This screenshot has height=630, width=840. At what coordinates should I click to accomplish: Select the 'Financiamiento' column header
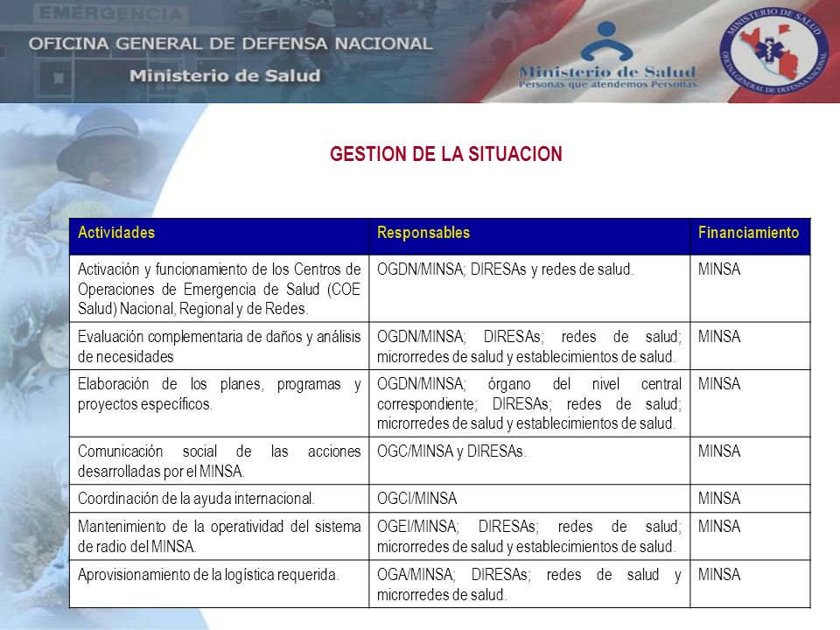750,236
